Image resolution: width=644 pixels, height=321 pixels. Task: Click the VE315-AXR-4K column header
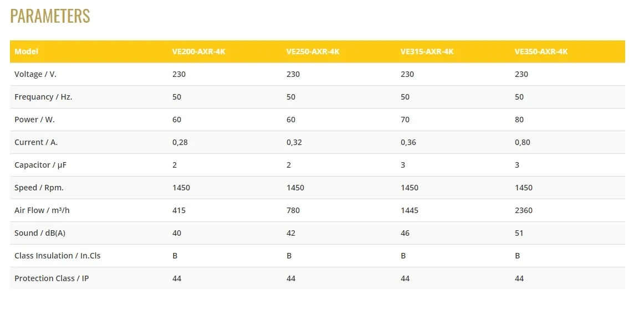pyautogui.click(x=427, y=51)
